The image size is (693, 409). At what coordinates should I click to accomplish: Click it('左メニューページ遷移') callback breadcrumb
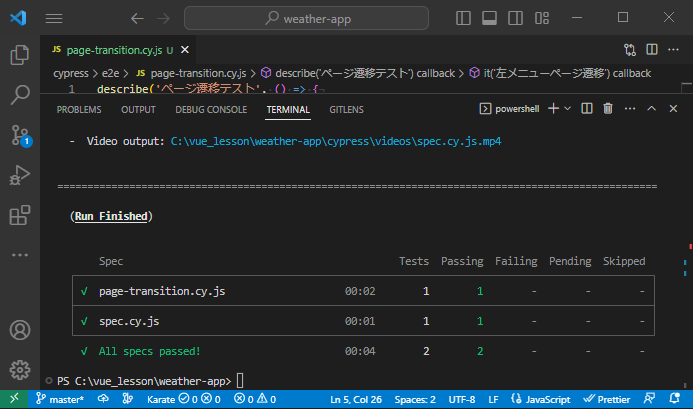(x=560, y=73)
